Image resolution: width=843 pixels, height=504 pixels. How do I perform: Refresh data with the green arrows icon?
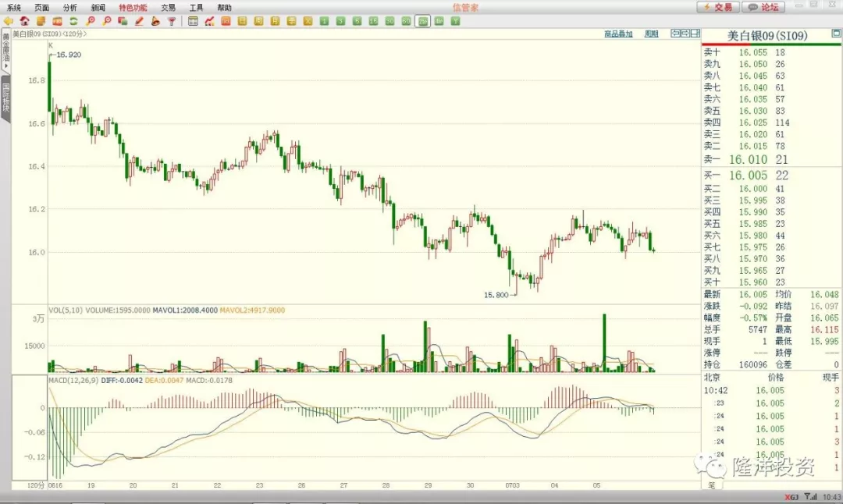73,21
